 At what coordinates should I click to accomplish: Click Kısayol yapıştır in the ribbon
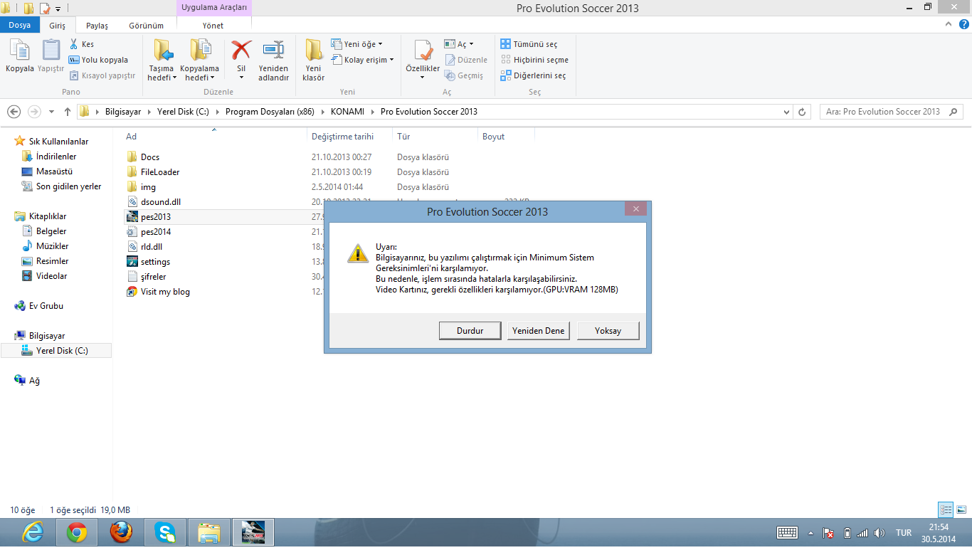[x=102, y=75]
